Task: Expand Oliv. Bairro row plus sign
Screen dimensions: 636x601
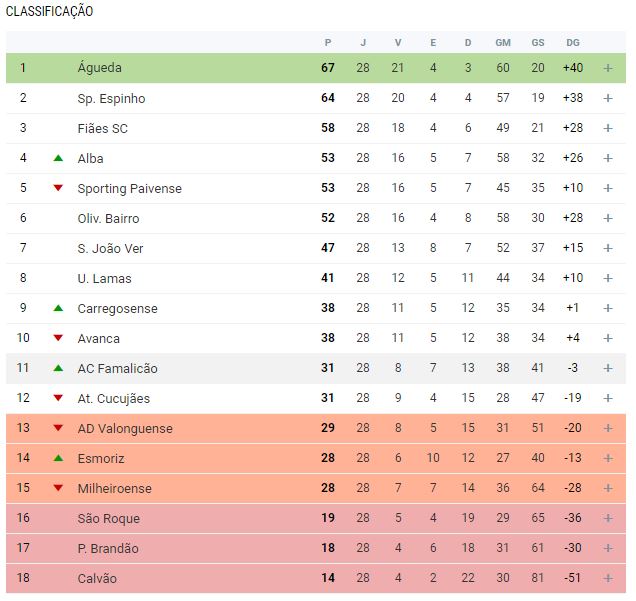Action: [x=608, y=218]
